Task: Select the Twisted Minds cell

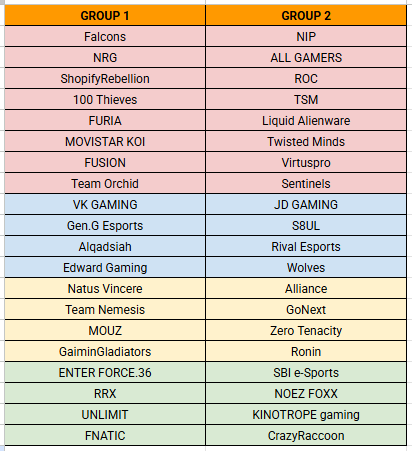Action: (x=306, y=141)
